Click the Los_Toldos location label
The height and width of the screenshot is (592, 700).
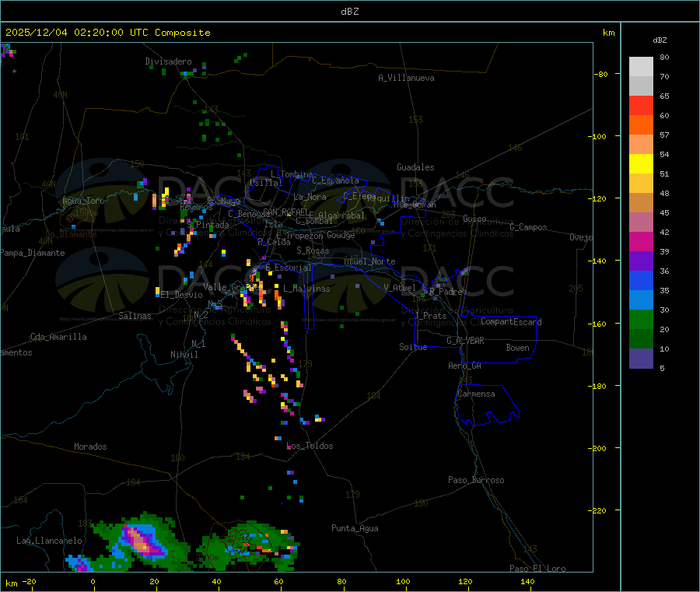[x=310, y=446]
